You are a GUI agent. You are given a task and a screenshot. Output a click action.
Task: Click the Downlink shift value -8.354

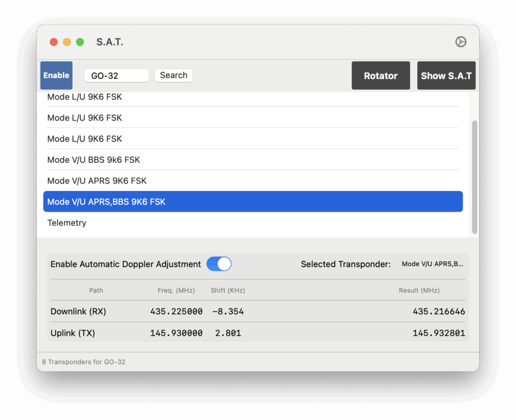point(228,312)
